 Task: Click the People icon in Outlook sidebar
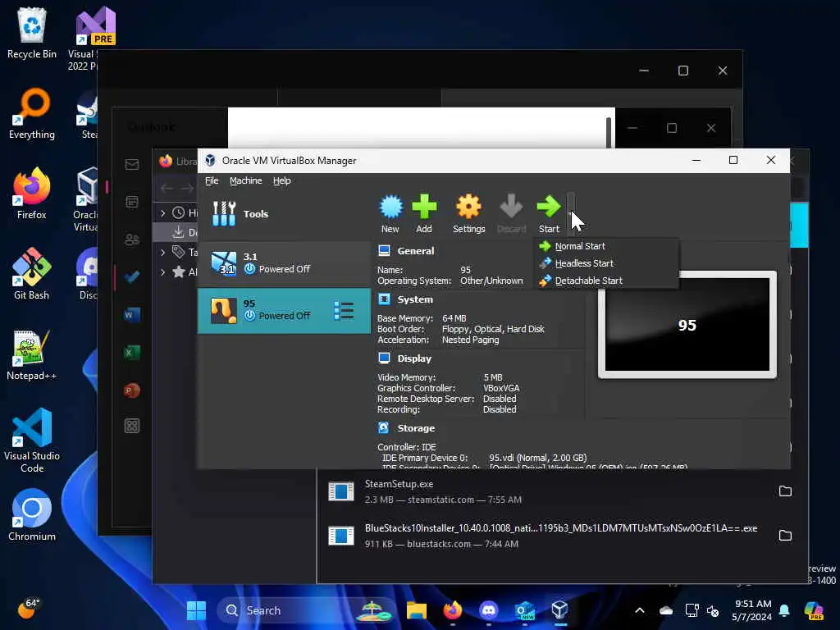132,240
